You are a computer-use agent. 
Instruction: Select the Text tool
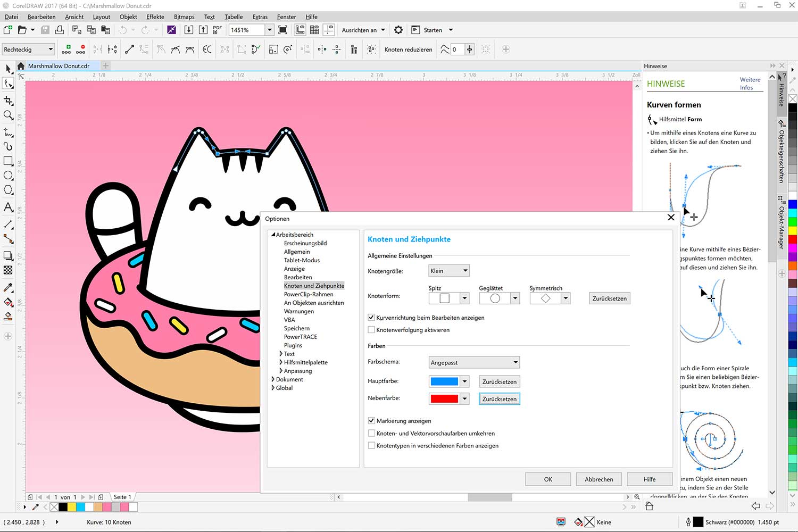[8, 207]
